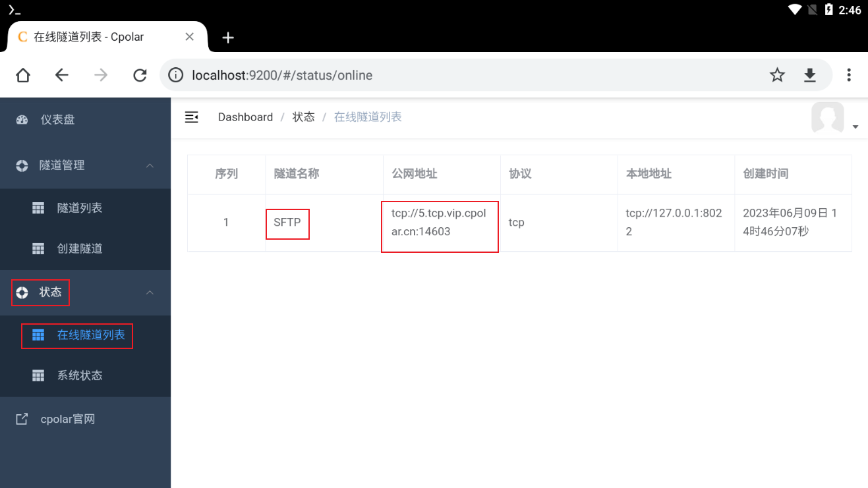Open the browser three-dot menu
The height and width of the screenshot is (488, 868).
[x=849, y=75]
